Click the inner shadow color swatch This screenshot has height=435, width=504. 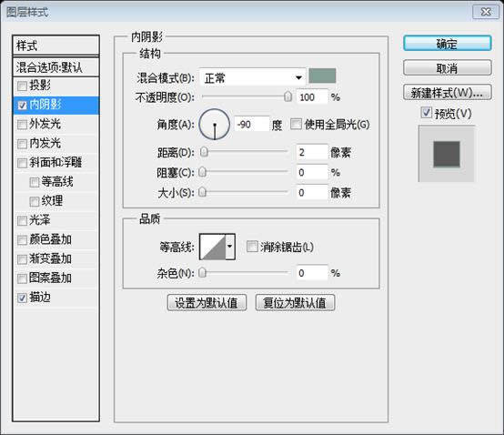322,76
